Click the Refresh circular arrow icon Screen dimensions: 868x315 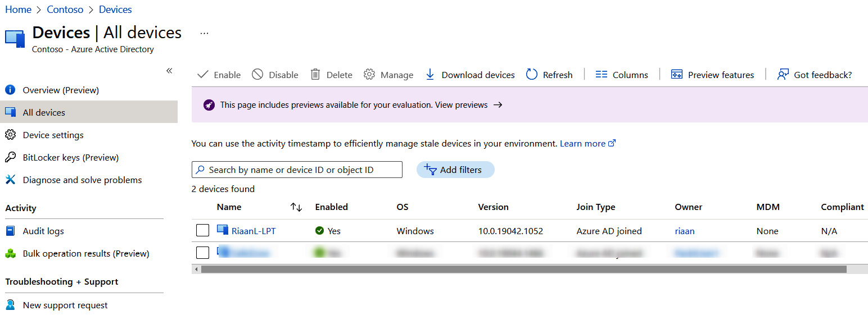click(x=532, y=74)
